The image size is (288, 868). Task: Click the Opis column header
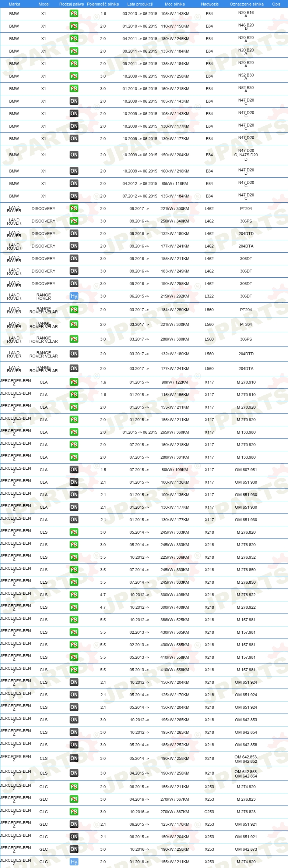click(x=276, y=4)
